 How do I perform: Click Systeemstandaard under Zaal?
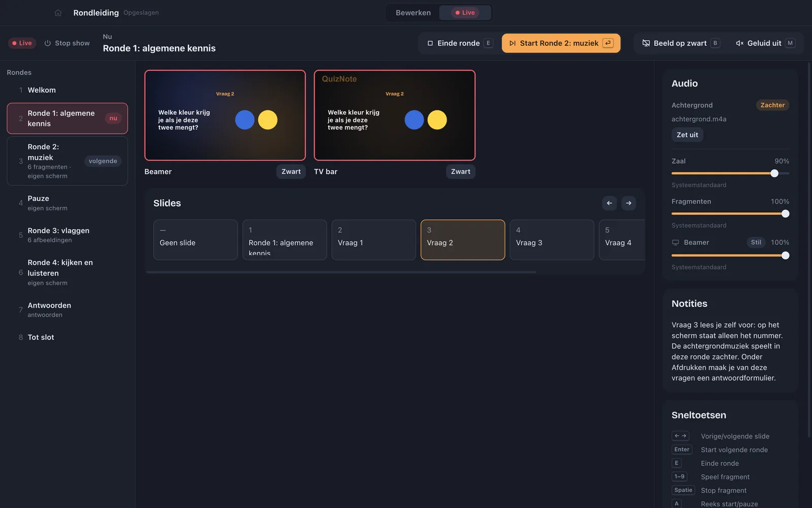coord(699,185)
